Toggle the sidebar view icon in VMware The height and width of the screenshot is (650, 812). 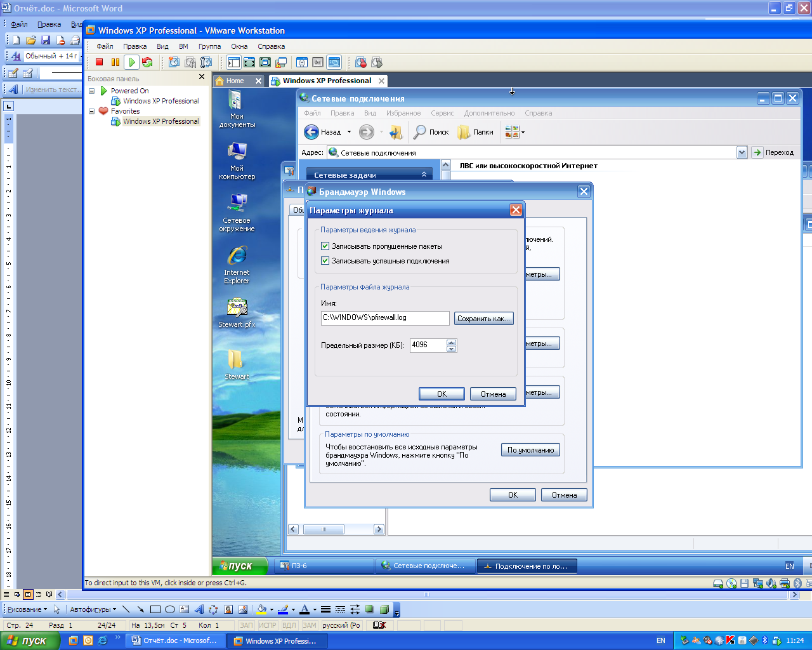234,62
